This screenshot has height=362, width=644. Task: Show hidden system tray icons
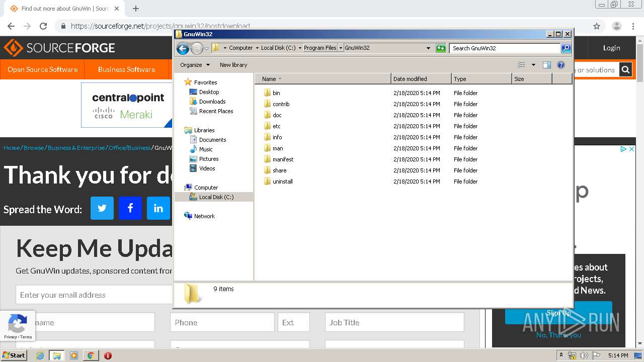click(561, 355)
